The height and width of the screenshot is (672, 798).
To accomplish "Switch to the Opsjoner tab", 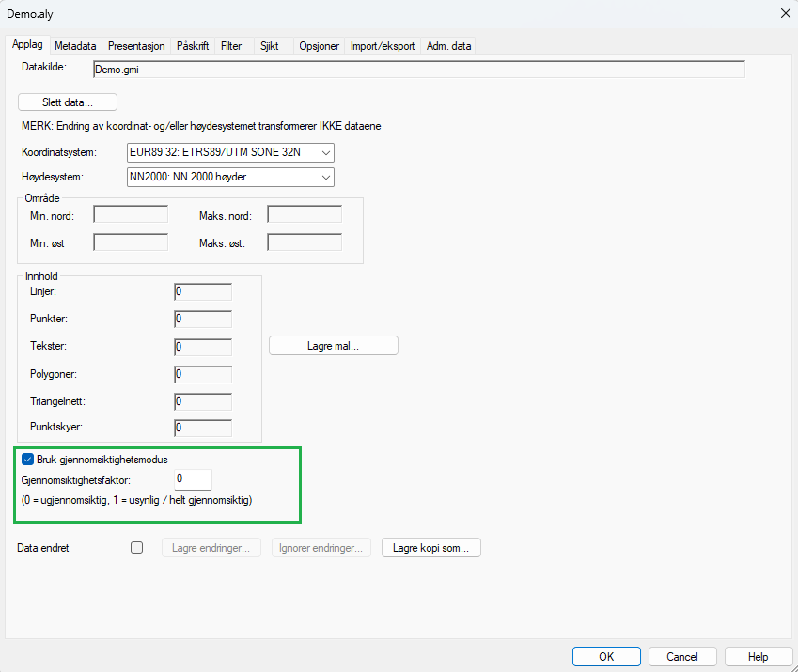I will tap(319, 45).
